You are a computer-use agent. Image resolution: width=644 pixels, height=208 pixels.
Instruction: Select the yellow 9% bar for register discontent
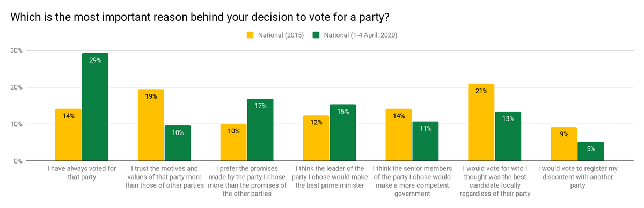pyautogui.click(x=564, y=144)
